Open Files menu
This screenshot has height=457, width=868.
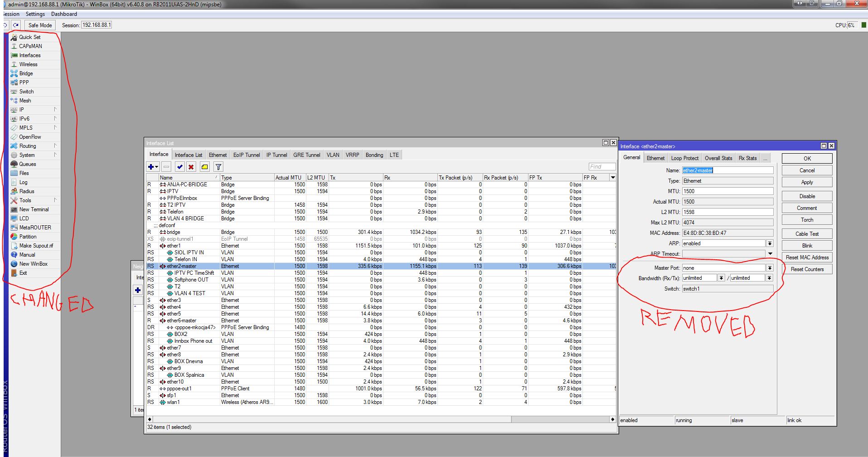coord(24,173)
